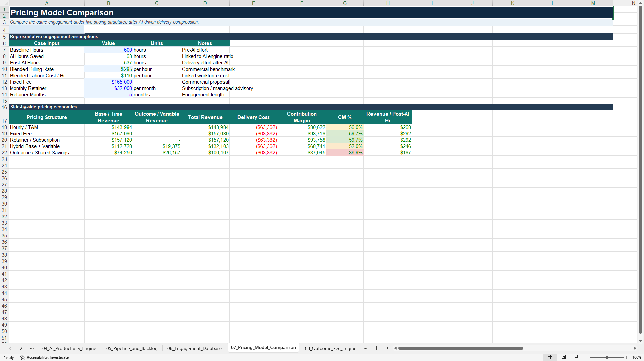This screenshot has width=644, height=361.
Task: Select Hourly CM % 56.0% cell
Action: click(345, 127)
